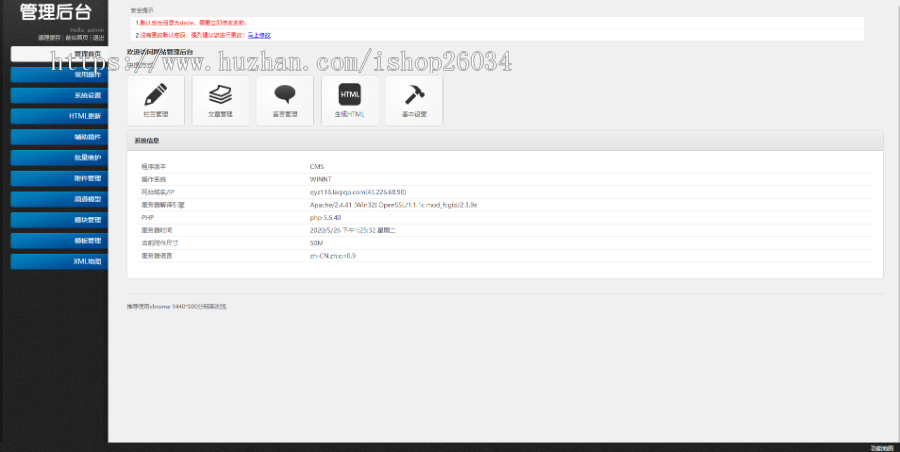Viewport: 900px width, 452px height.
Task: Open 栏目管理 pencil shortcut
Action: (156, 101)
